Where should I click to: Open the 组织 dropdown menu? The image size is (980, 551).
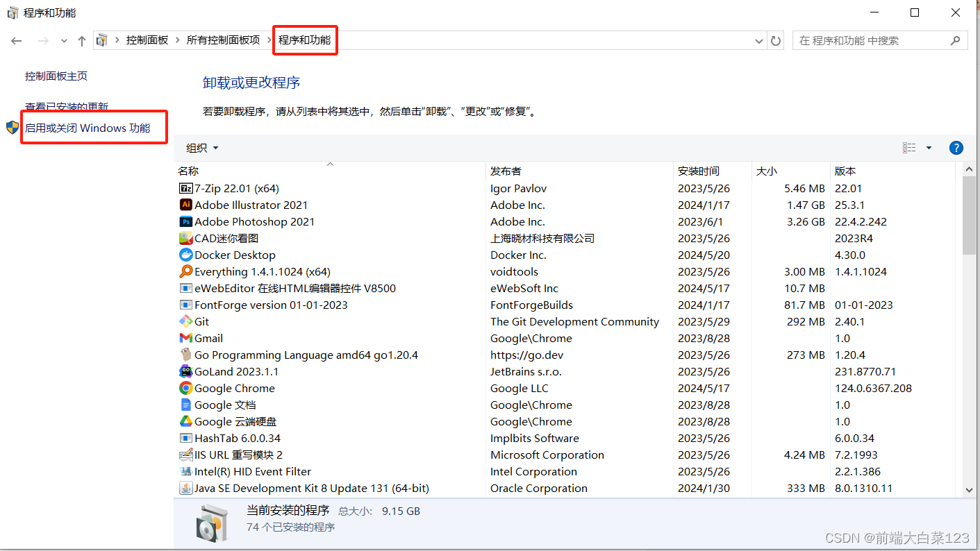(202, 148)
